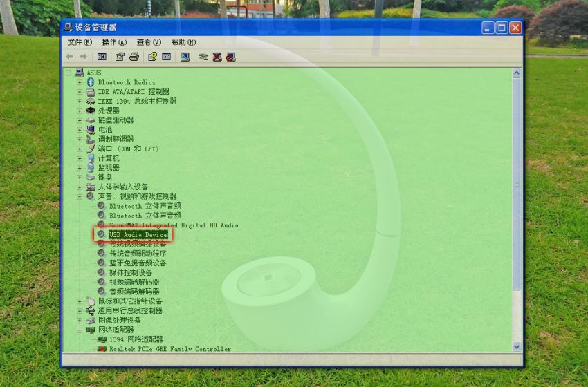Select the 视频编码解码器 entry
588x387 pixels.
tap(134, 282)
